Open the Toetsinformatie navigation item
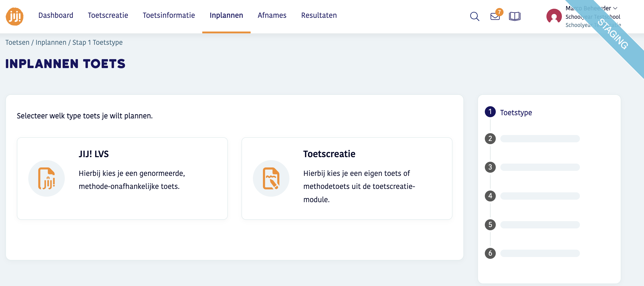The image size is (644, 286). click(x=169, y=15)
